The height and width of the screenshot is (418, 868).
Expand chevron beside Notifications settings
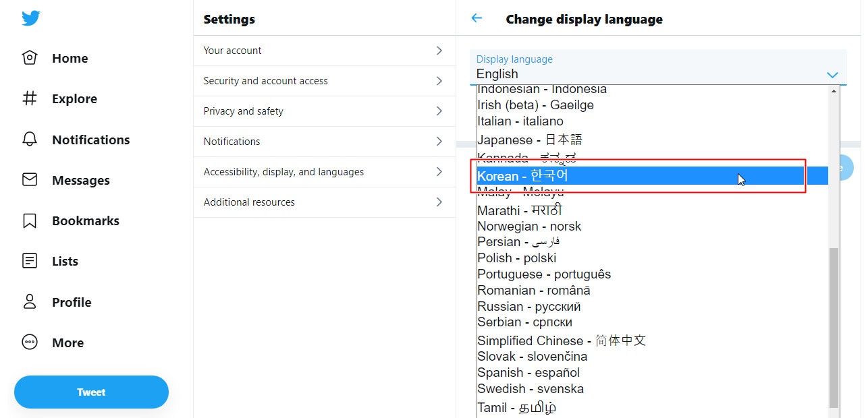(439, 142)
